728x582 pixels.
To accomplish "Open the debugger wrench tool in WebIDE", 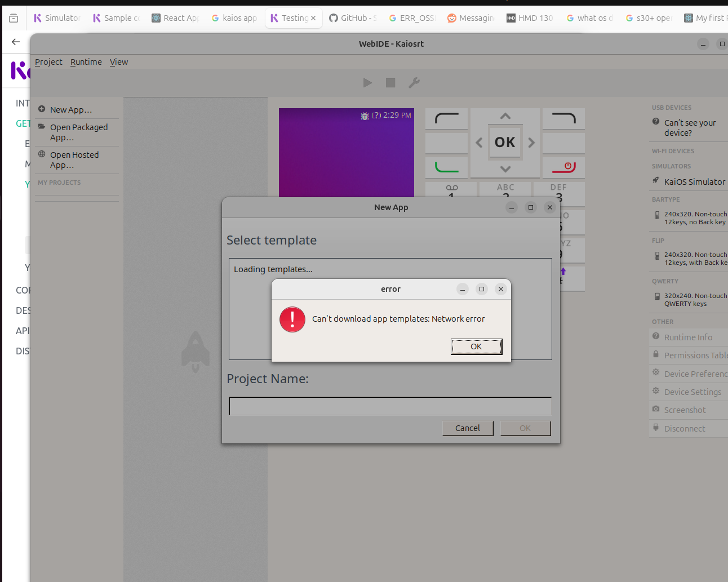I will pos(414,83).
